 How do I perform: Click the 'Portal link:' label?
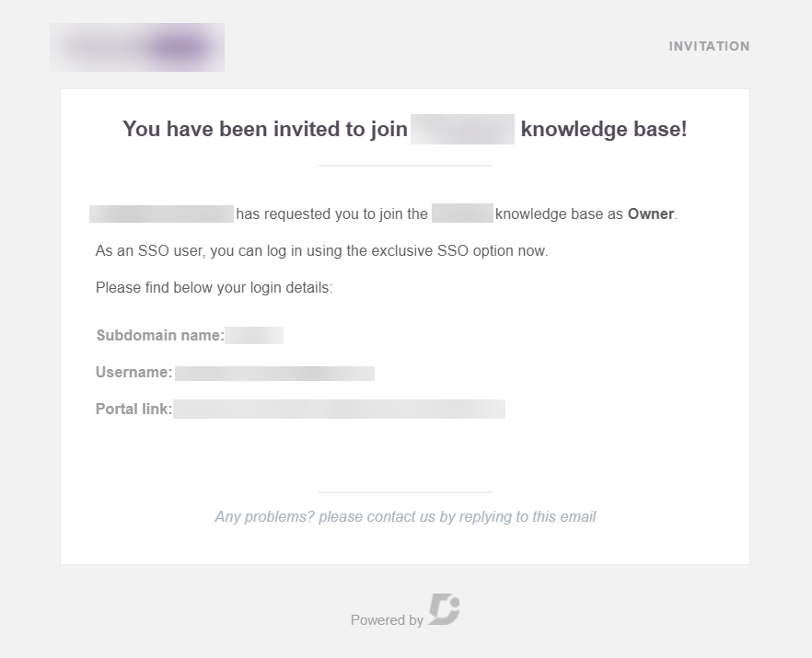[134, 409]
